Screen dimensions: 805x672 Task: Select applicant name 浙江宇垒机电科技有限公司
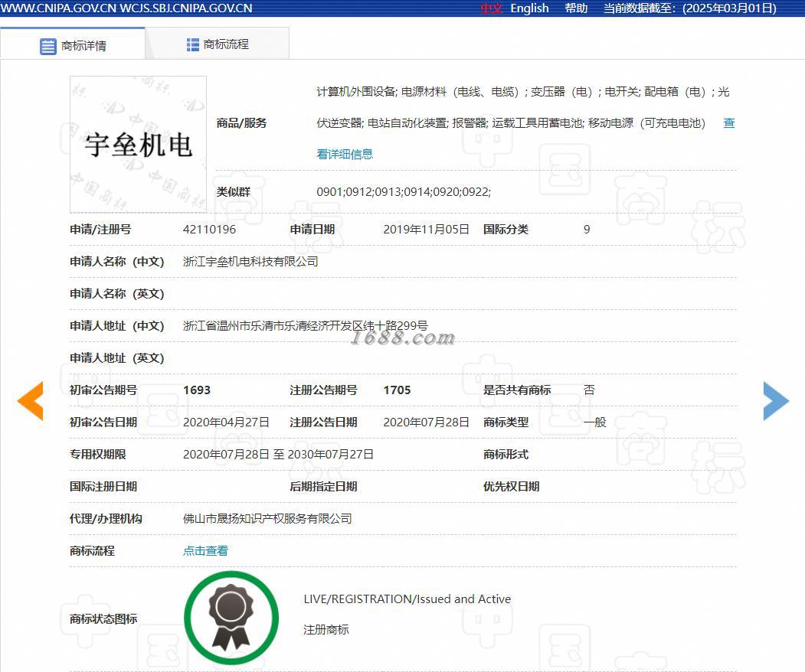coord(250,262)
